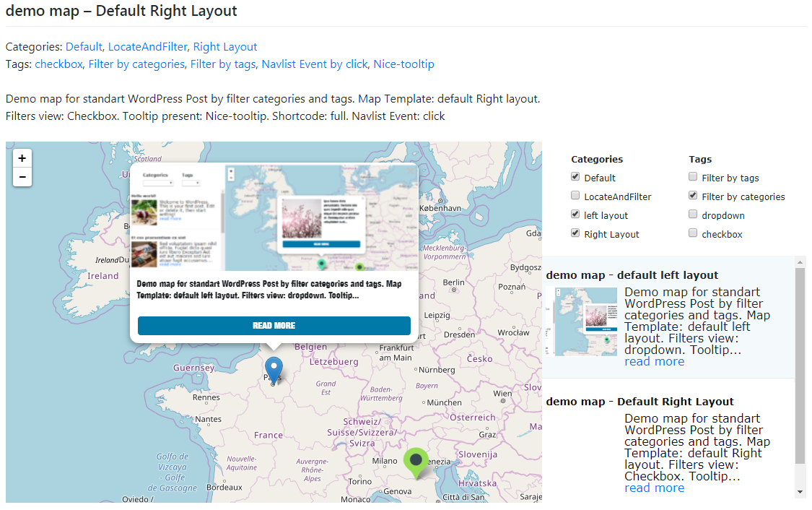Click the scroll up arrow in list

800,262
